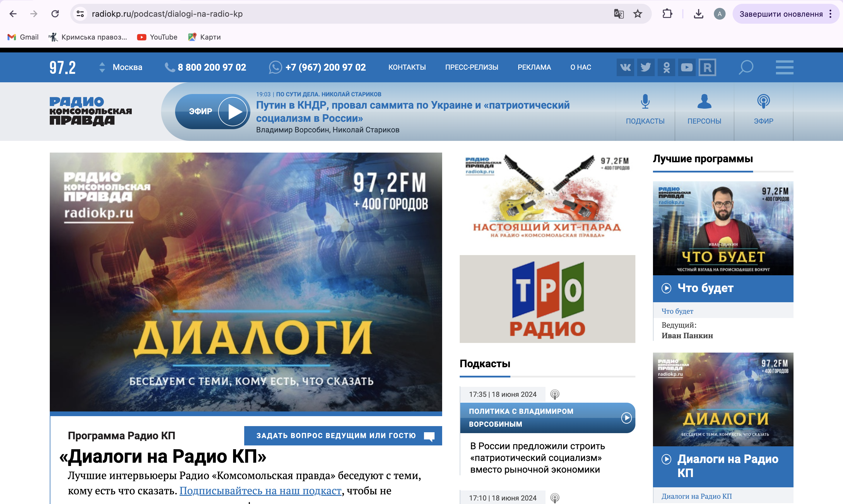Open the О нас menu item
The image size is (843, 504).
[x=581, y=67]
